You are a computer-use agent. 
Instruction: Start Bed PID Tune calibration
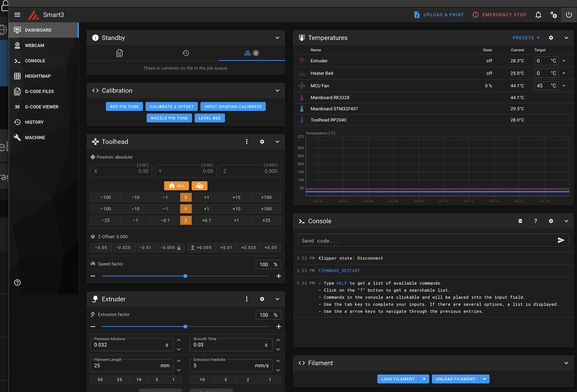(124, 106)
